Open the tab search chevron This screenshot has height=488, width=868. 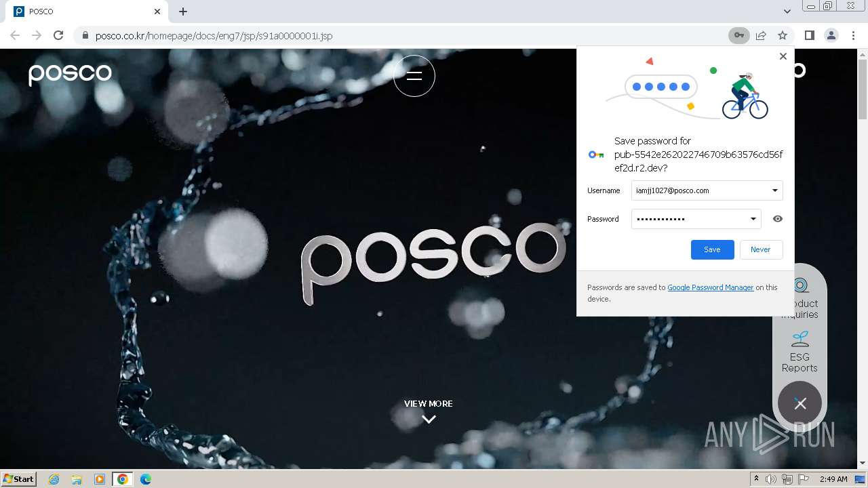[787, 12]
